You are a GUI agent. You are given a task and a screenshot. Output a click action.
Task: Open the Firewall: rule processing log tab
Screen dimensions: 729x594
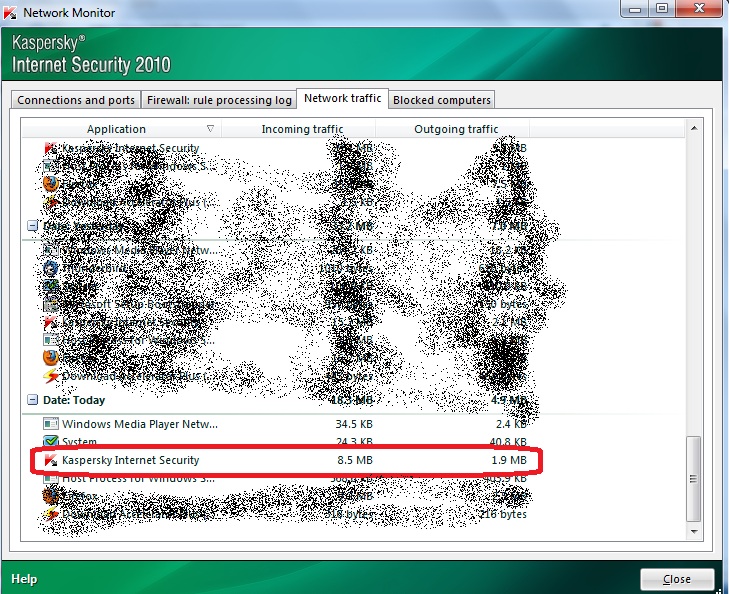tap(219, 100)
